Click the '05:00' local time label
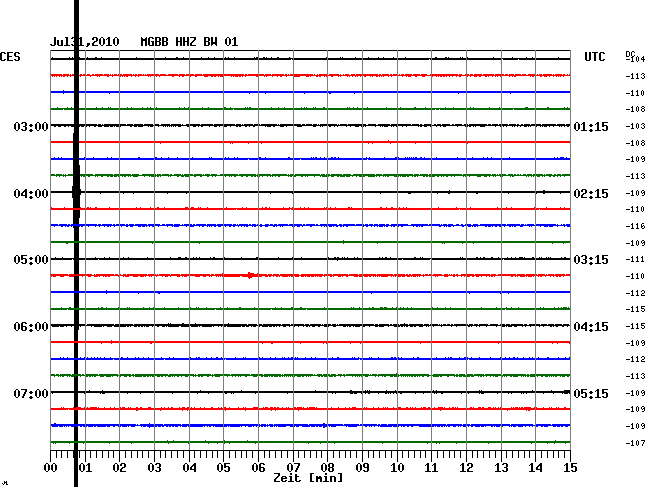 click(31, 260)
